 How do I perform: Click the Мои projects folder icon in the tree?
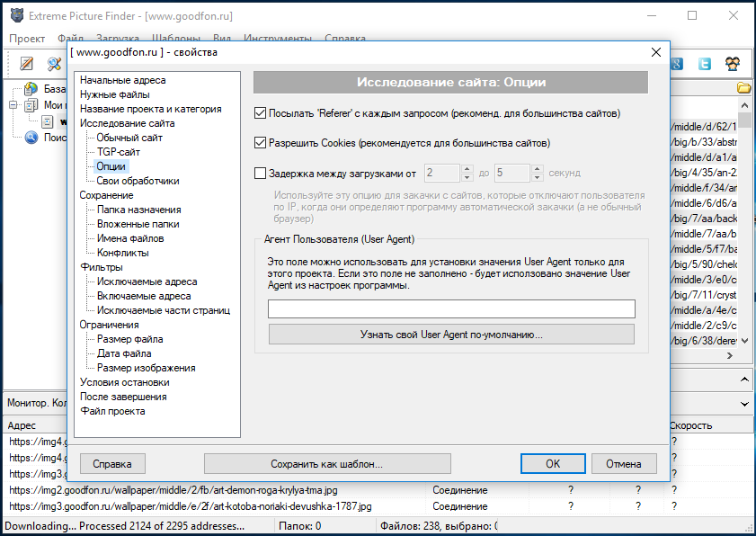[x=31, y=104]
